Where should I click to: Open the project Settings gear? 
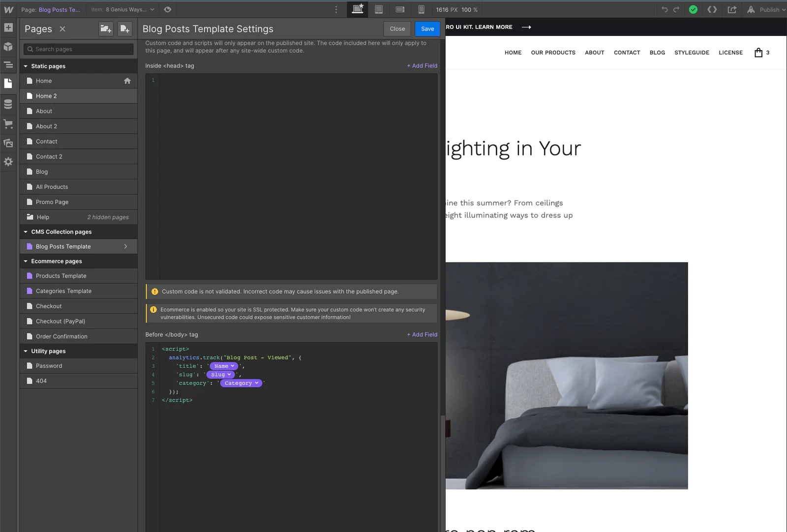(x=8, y=162)
